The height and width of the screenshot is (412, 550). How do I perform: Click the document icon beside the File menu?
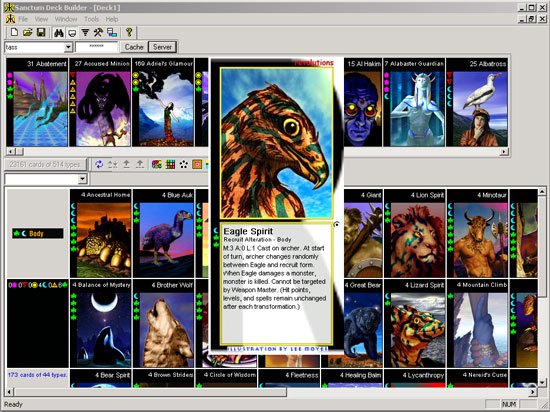(10, 19)
